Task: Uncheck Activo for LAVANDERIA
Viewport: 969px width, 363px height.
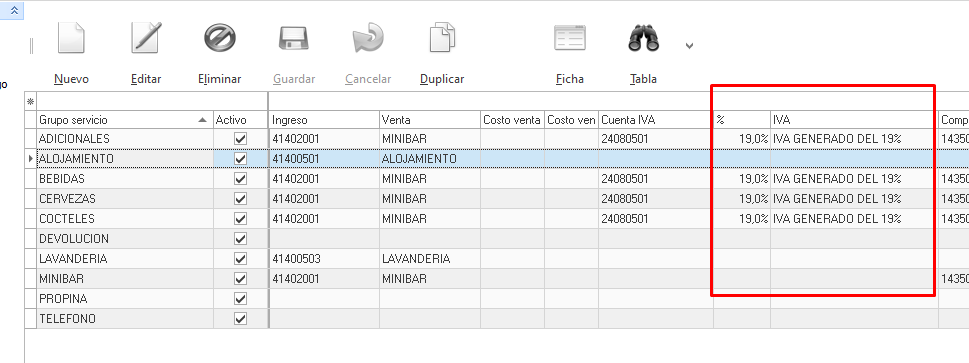Action: (240, 259)
